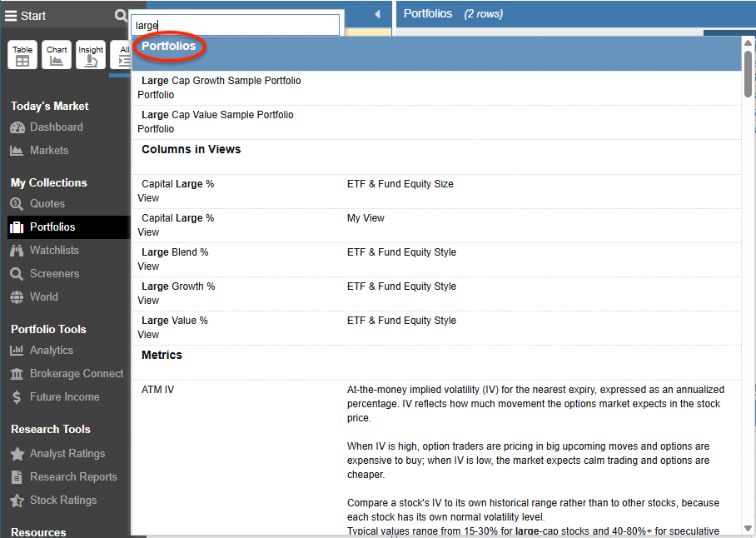Choose Capital Large % in My View
The height and width of the screenshot is (538, 756).
(436, 225)
